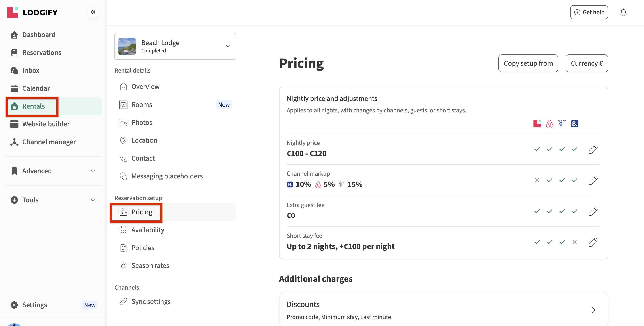
Task: Open the Discounts row
Action: [x=443, y=310]
